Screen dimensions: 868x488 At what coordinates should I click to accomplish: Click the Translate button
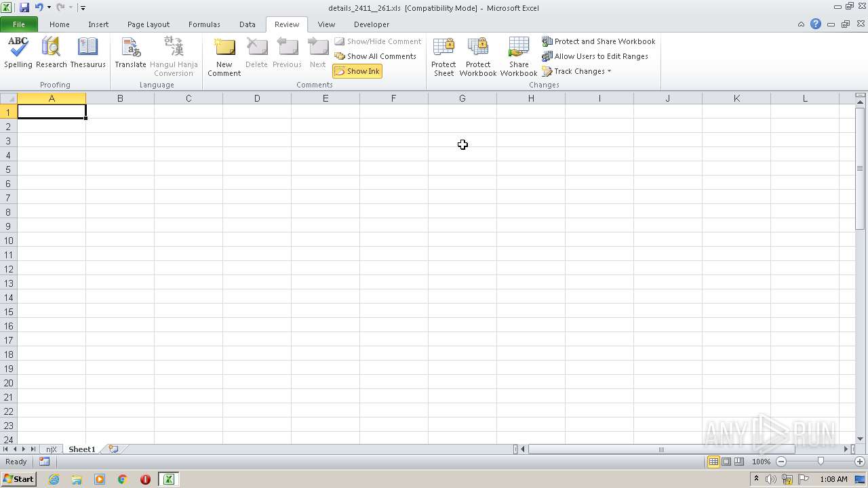coord(130,53)
